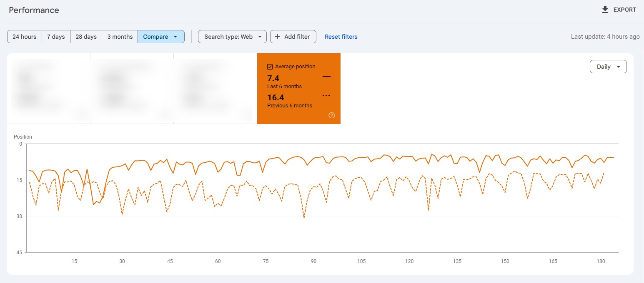Viewport: 644px width, 283px height.
Task: Select the 24 hours range tab
Action: pos(25,37)
